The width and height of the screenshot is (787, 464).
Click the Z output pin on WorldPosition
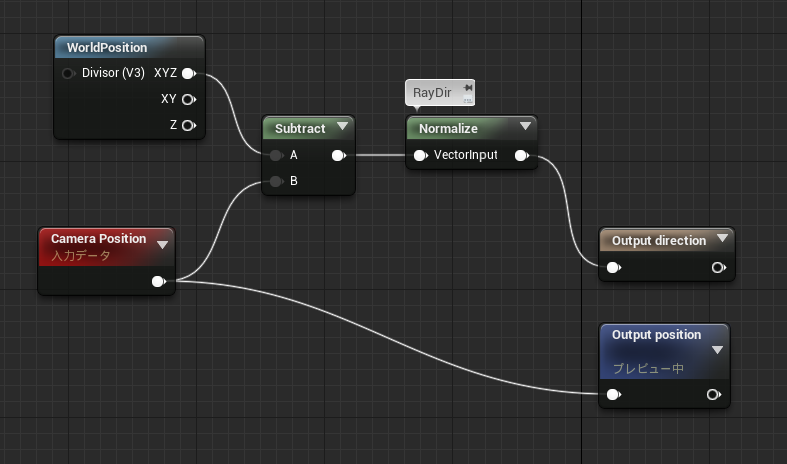pyautogui.click(x=189, y=126)
